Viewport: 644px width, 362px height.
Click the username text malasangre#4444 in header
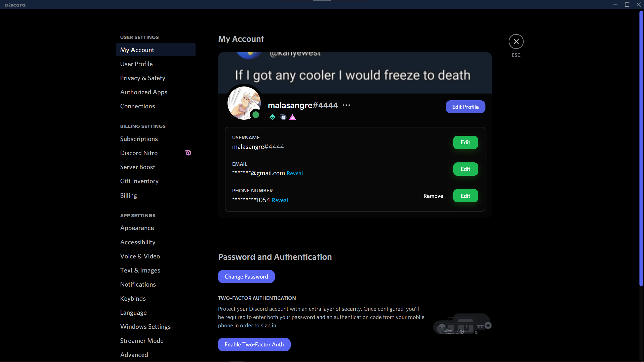pyautogui.click(x=303, y=105)
